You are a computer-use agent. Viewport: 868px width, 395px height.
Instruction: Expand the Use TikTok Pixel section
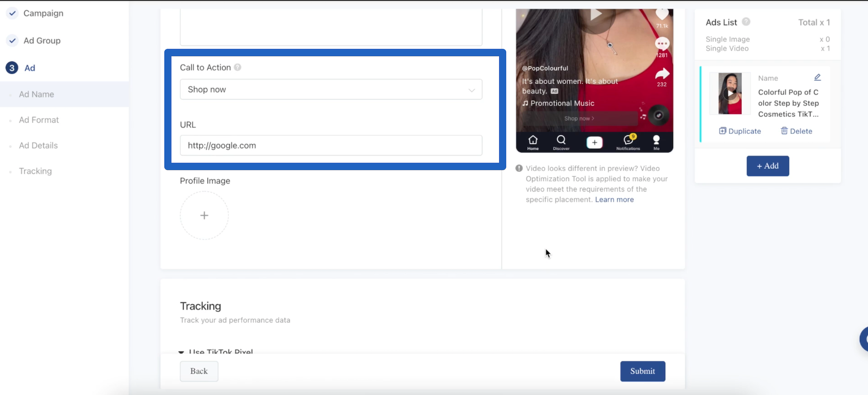pos(181,352)
